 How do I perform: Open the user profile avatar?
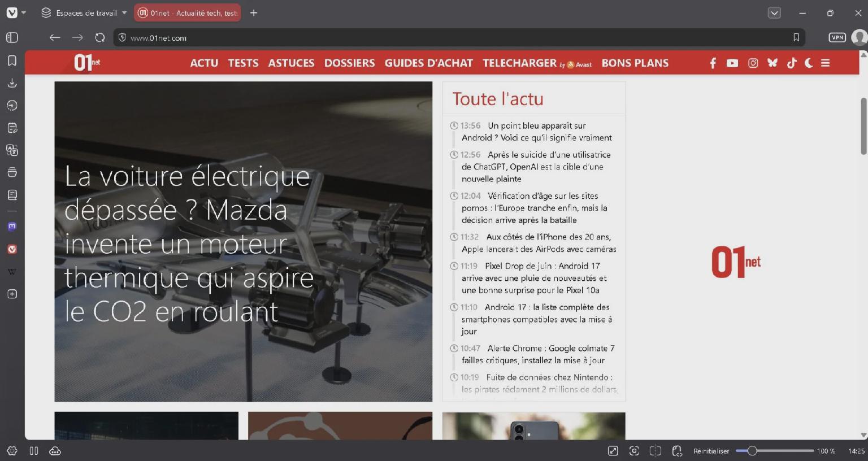point(860,38)
